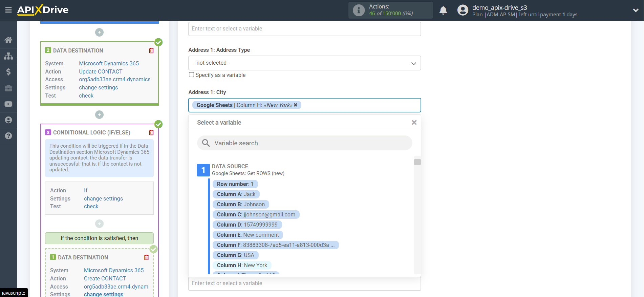Expand the account menu chevron

point(636,10)
